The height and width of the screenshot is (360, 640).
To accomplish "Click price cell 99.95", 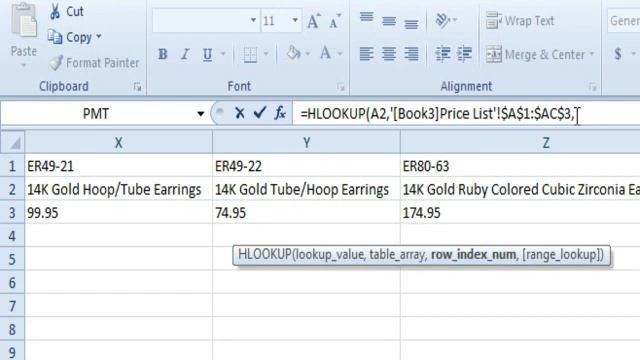I will (x=118, y=213).
